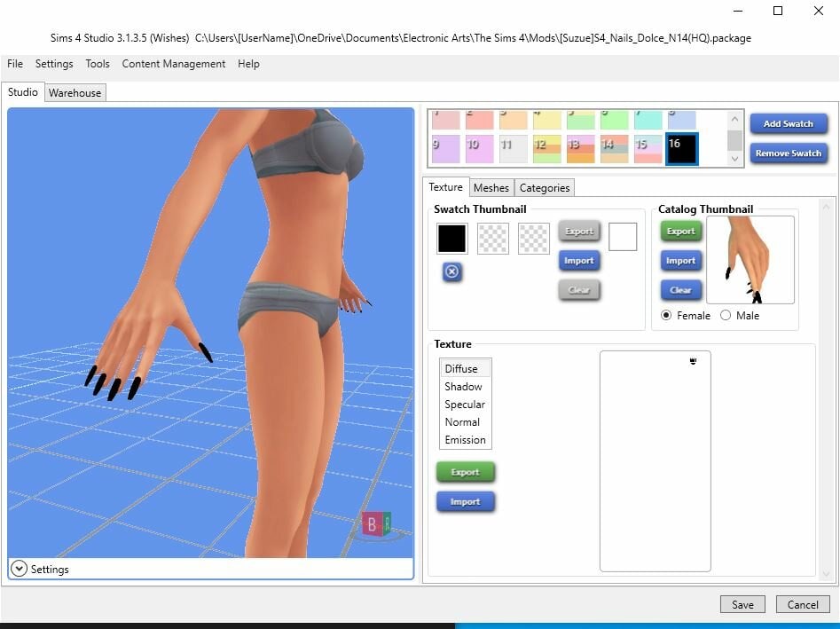The width and height of the screenshot is (840, 629).
Task: Clear the Catalog Thumbnail
Action: [x=680, y=290]
